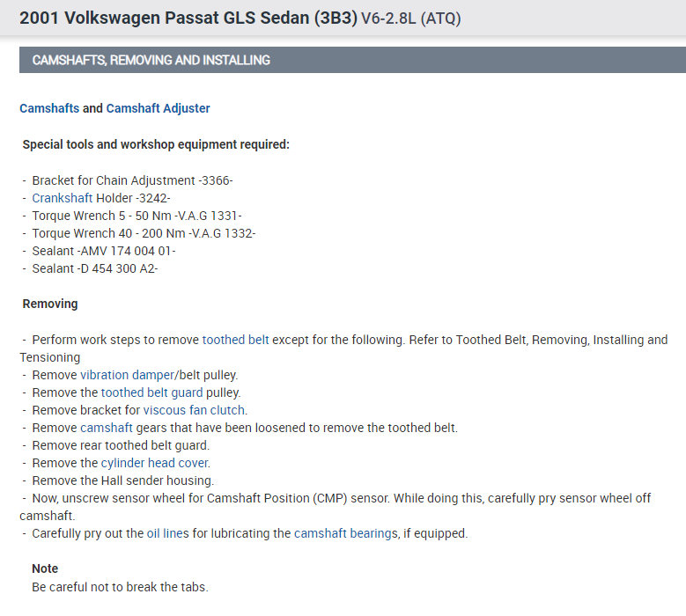This screenshot has height=616, width=686.
Task: Click the 'Bracket for Chain Adjustment -3366-' line
Action: click(x=132, y=180)
